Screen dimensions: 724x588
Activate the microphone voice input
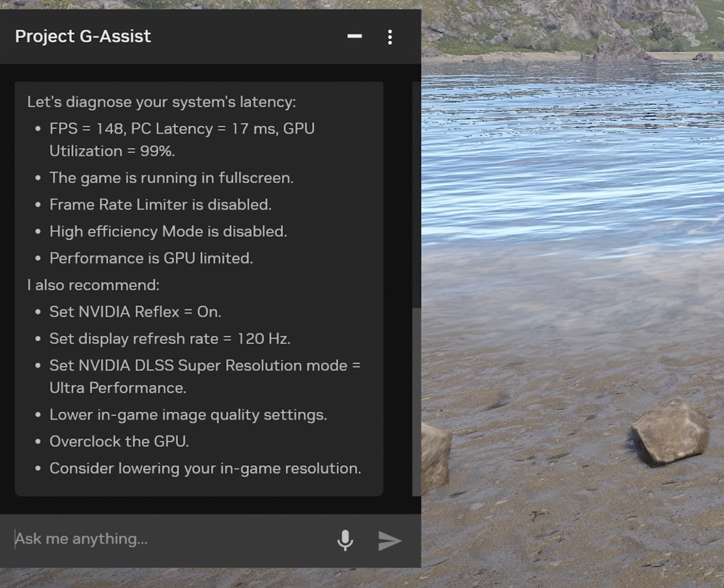click(x=345, y=540)
